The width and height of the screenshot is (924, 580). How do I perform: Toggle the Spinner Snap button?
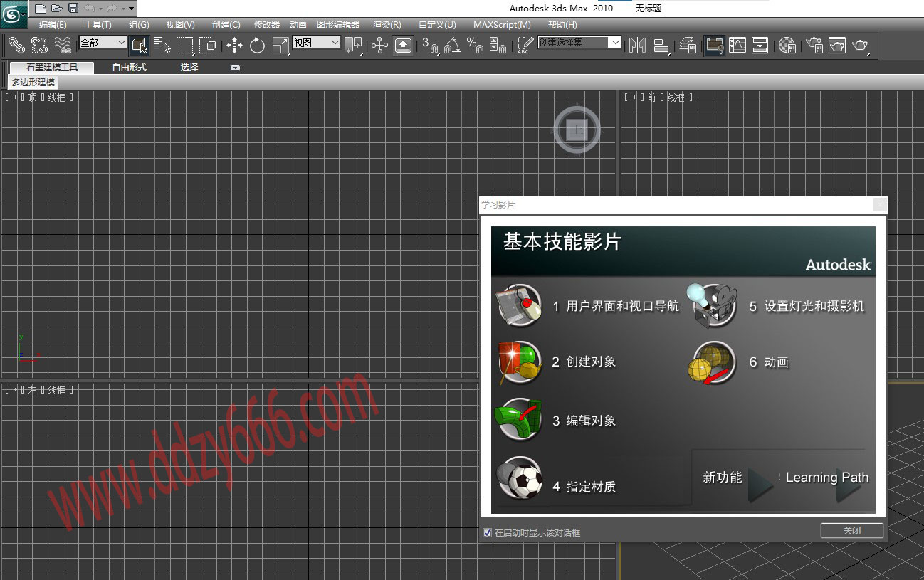(x=498, y=46)
